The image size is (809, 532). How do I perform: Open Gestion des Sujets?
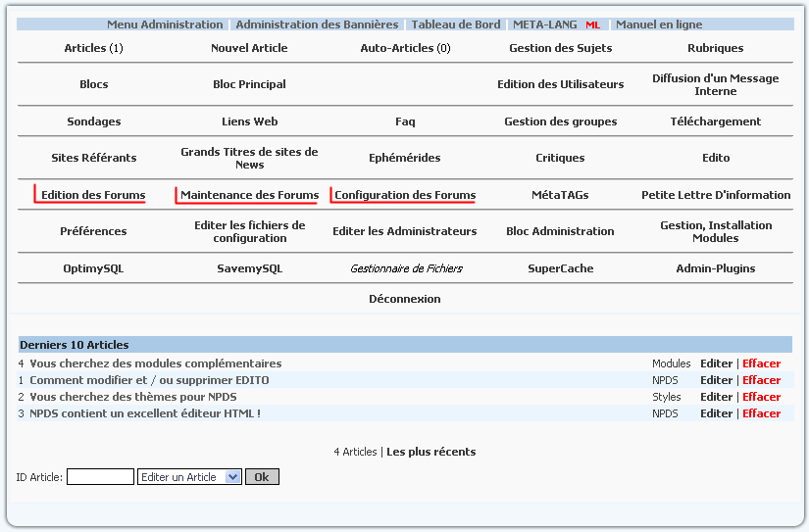560,48
